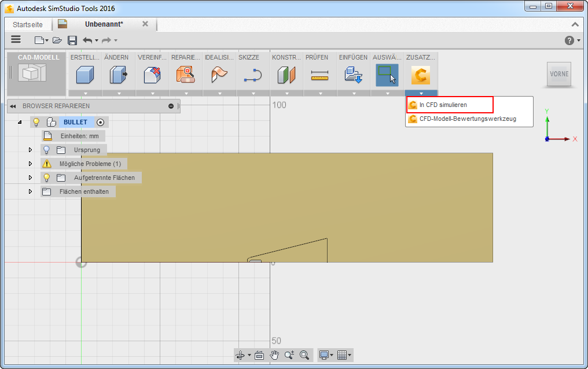The height and width of the screenshot is (369, 588).
Task: Open grid settings icon
Action: click(x=341, y=355)
